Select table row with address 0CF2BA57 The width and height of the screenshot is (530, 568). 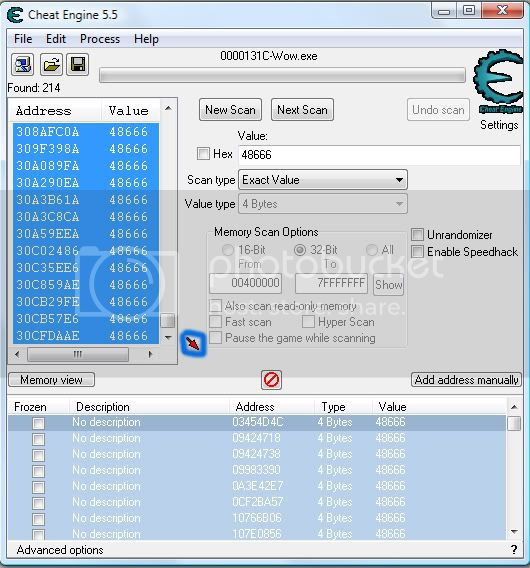tap(257, 502)
